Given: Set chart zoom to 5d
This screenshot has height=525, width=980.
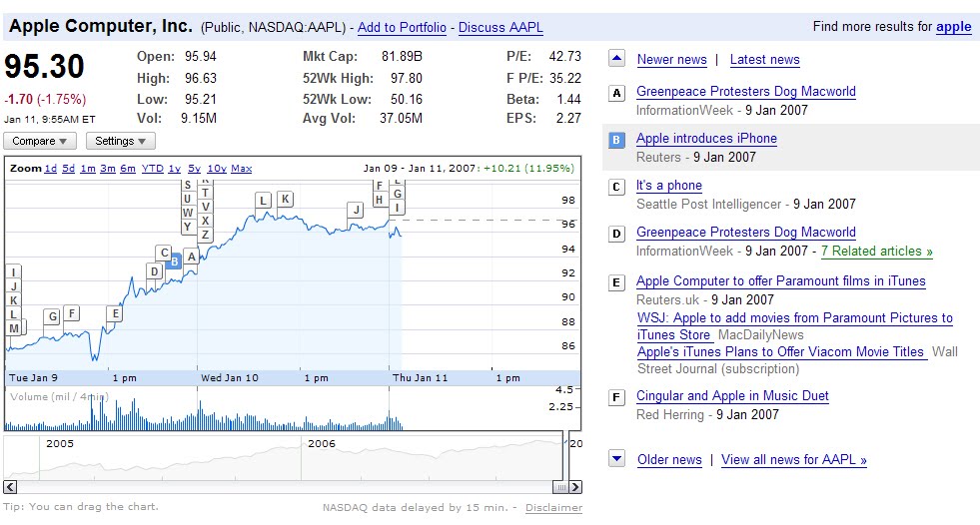Looking at the screenshot, I should pyautogui.click(x=69, y=169).
